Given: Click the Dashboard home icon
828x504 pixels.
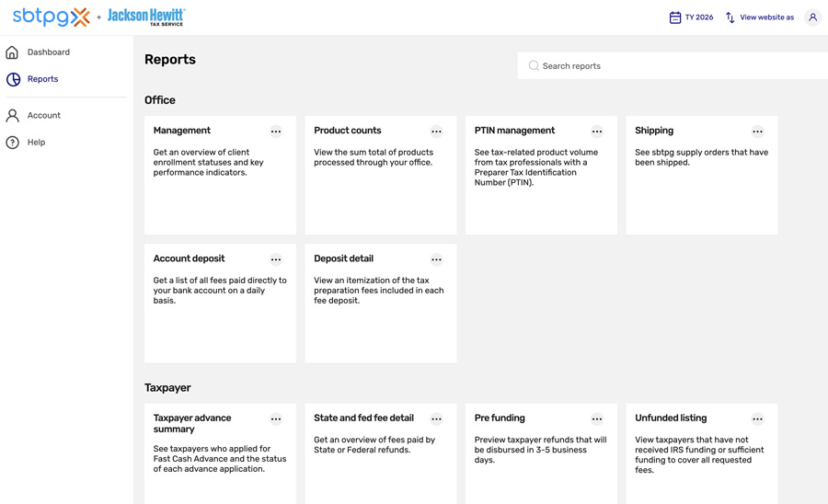Looking at the screenshot, I should (13, 52).
